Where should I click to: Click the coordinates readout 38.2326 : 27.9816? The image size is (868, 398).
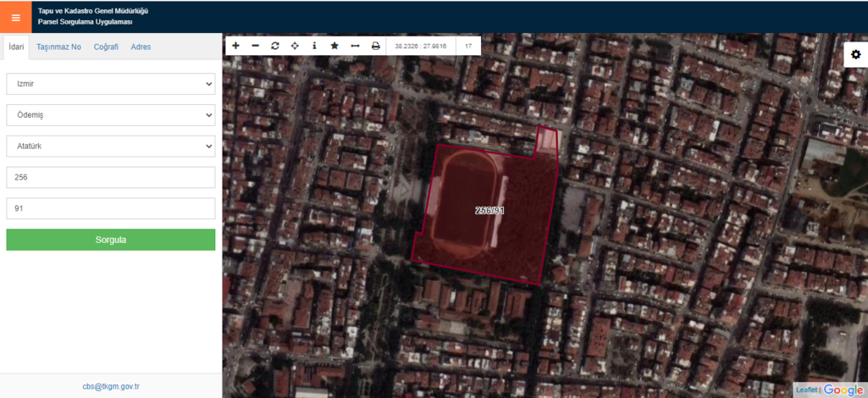[420, 46]
